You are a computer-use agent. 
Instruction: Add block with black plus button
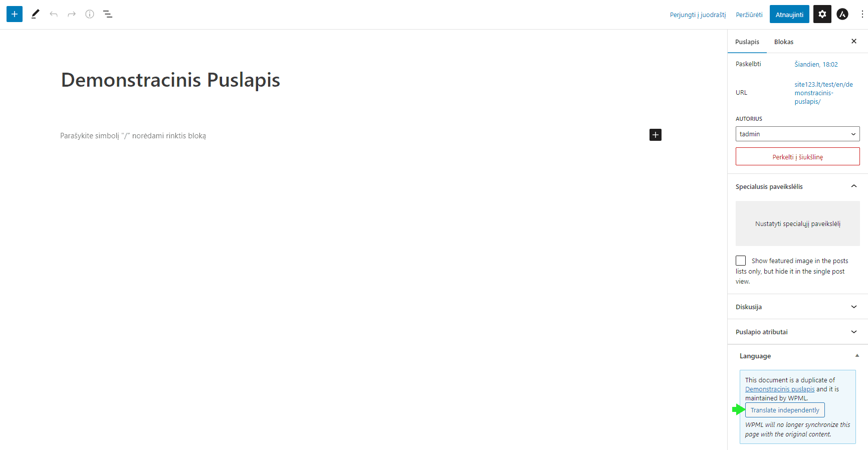tap(656, 135)
